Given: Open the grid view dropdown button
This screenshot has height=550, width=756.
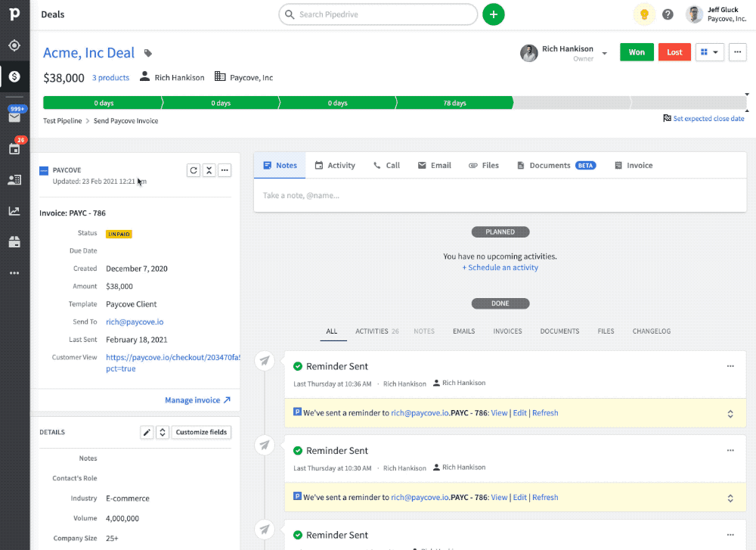Looking at the screenshot, I should coord(710,52).
